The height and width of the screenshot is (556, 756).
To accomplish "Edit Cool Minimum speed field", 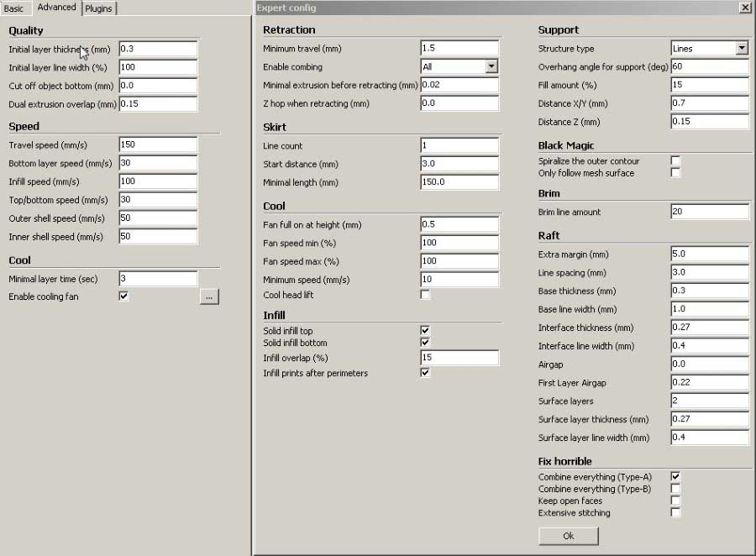I will pos(459,279).
